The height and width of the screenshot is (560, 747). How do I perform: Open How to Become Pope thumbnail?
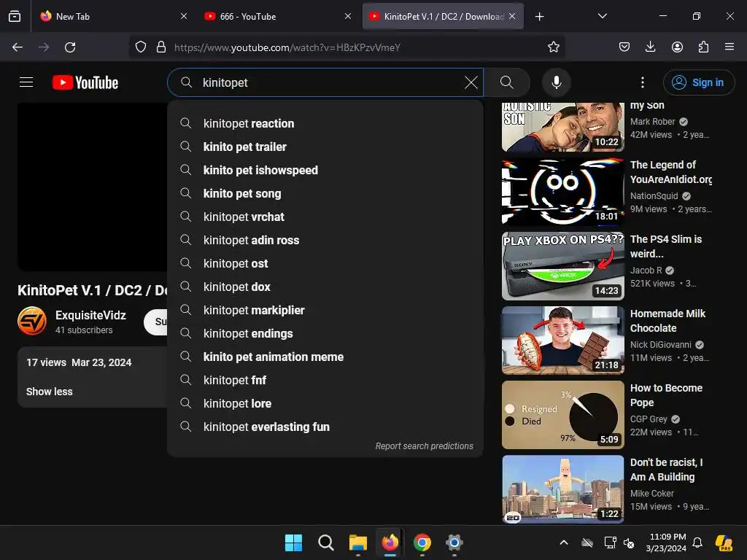(x=562, y=414)
